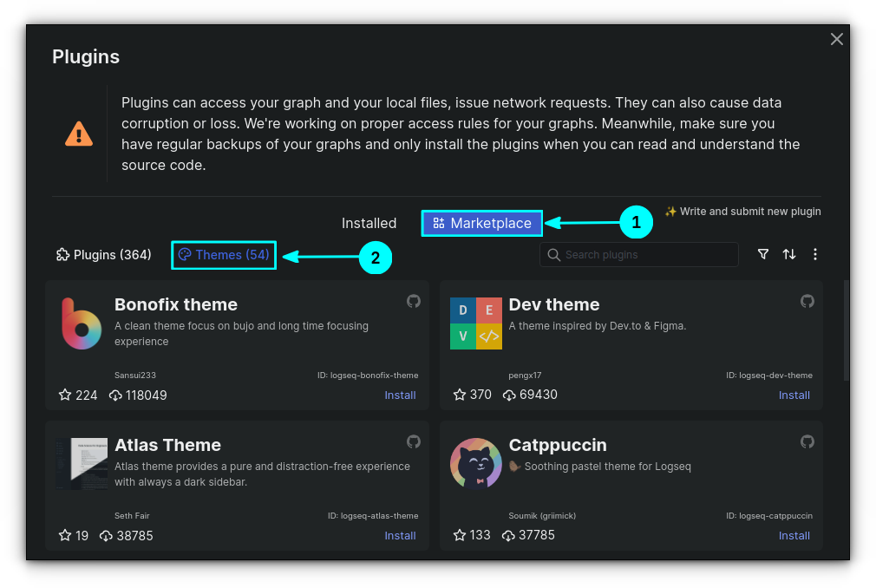
Task: Click GitHub icon on Atlas Theme card
Action: point(414,441)
